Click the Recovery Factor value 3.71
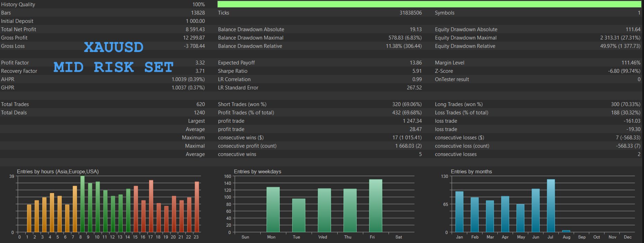Viewport: 644px width, 243px height. pos(200,71)
